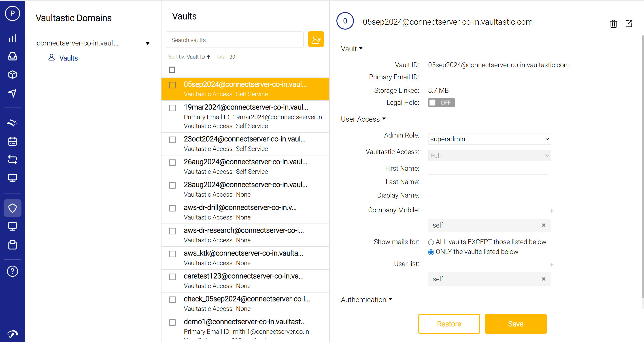Click the help question mark icon
644x342 pixels.
click(x=13, y=271)
